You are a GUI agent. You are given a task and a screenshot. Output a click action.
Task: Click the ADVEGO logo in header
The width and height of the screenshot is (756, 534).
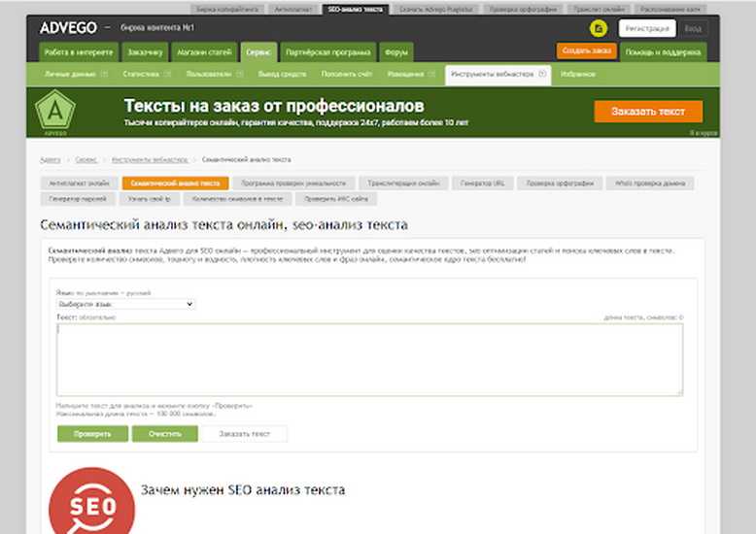click(68, 28)
